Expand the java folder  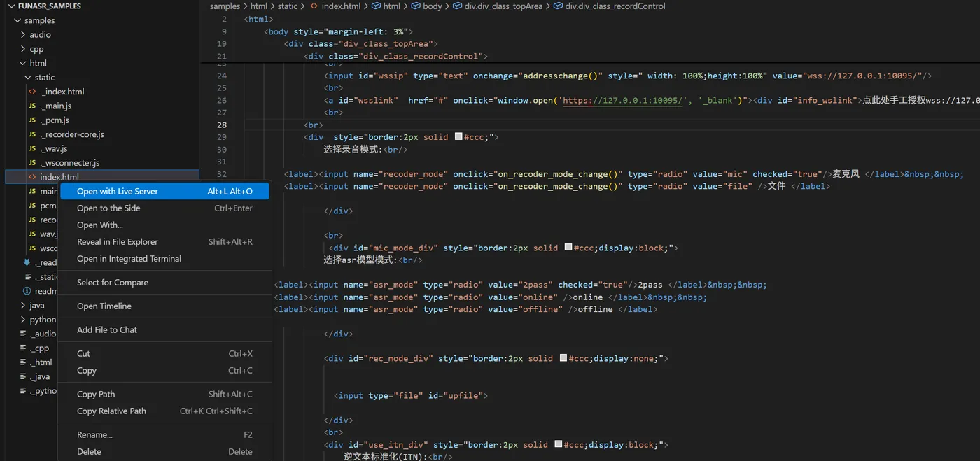point(23,305)
